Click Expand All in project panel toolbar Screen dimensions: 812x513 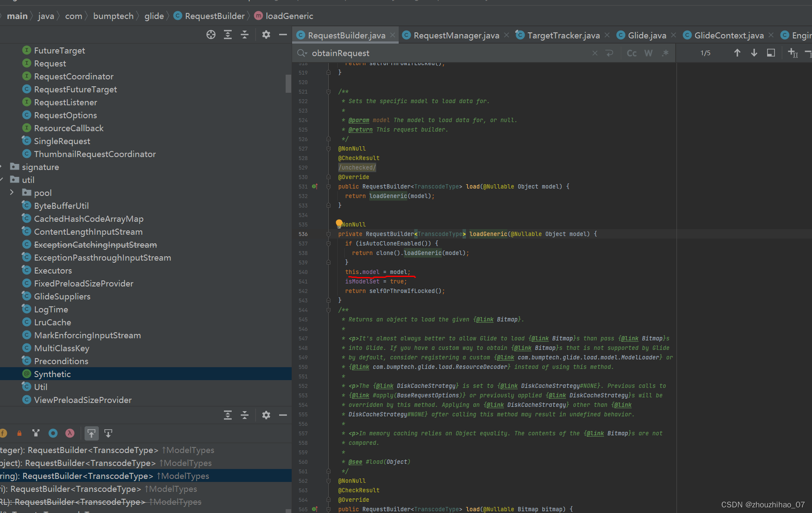228,35
